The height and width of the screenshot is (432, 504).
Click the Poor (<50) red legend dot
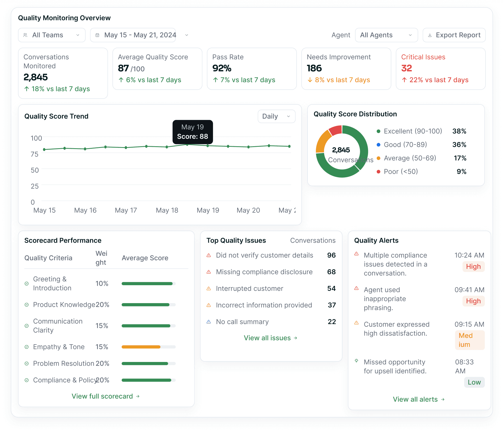[x=378, y=171]
